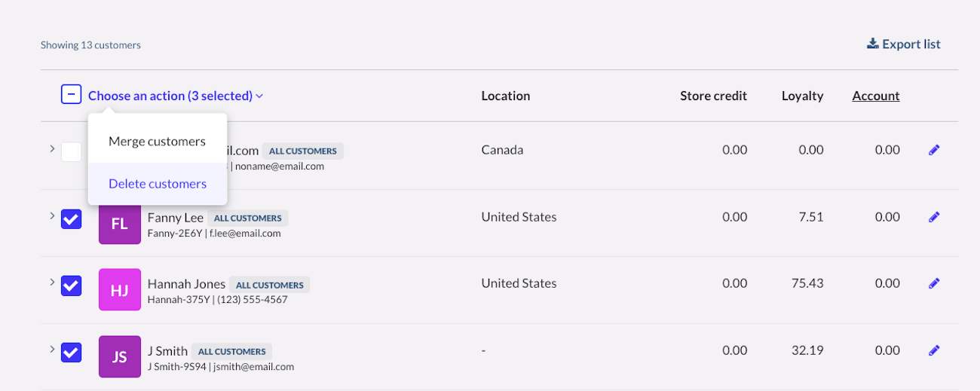
Task: Tick the checkbox for the Canada customer
Action: [x=71, y=151]
